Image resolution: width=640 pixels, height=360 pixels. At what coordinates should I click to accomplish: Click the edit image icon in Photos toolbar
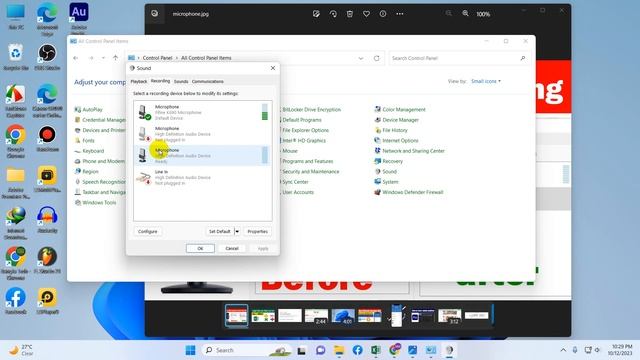[x=316, y=14]
